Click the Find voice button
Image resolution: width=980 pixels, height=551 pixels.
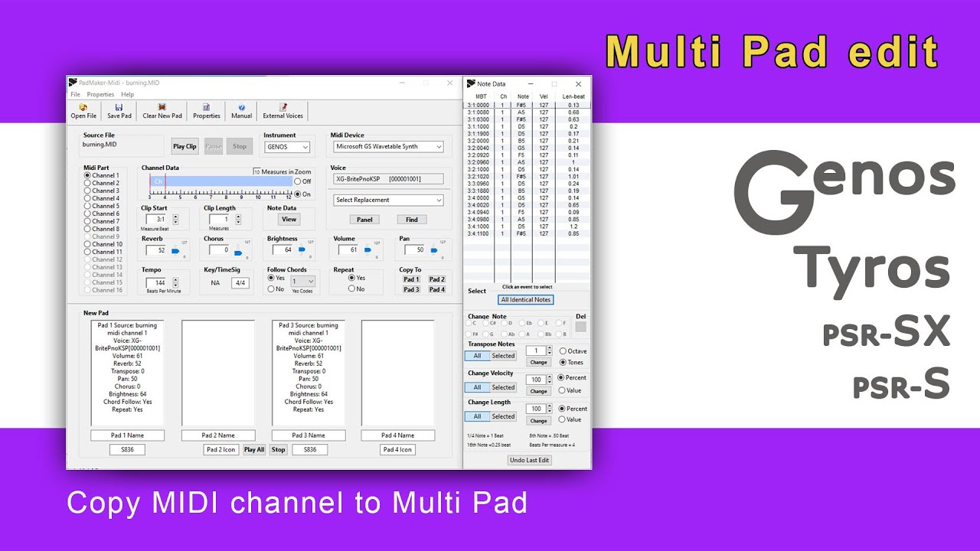(411, 220)
